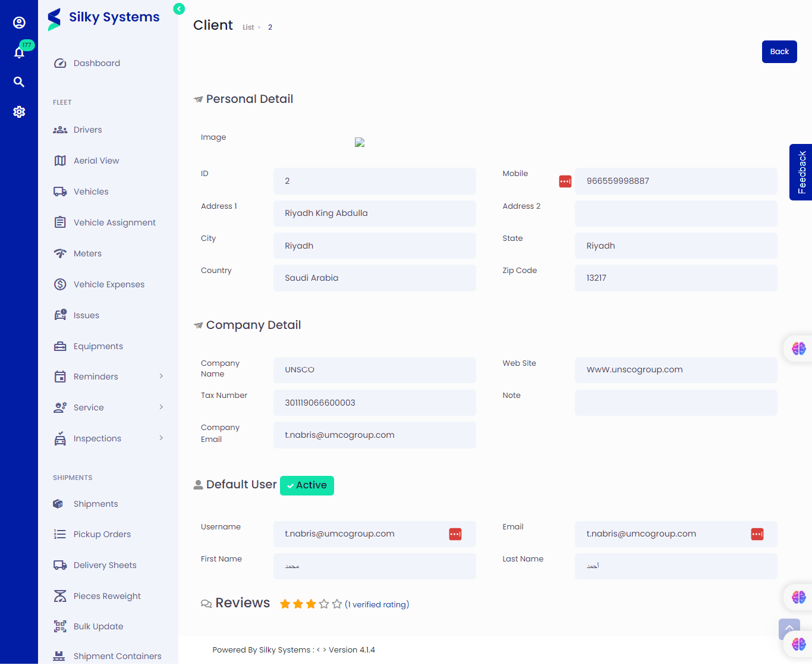Screen dimensions: 812x665
Task: Click the Active status badge
Action: pos(307,485)
